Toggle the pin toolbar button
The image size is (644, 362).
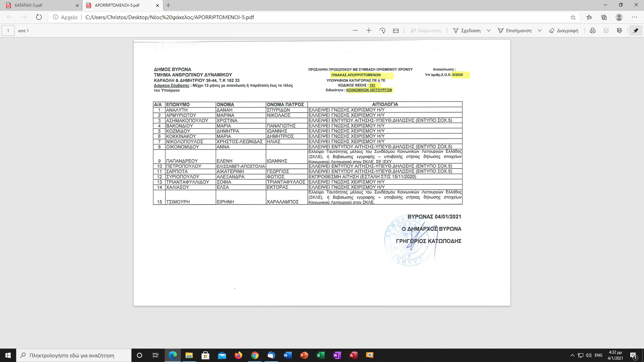[x=636, y=31]
